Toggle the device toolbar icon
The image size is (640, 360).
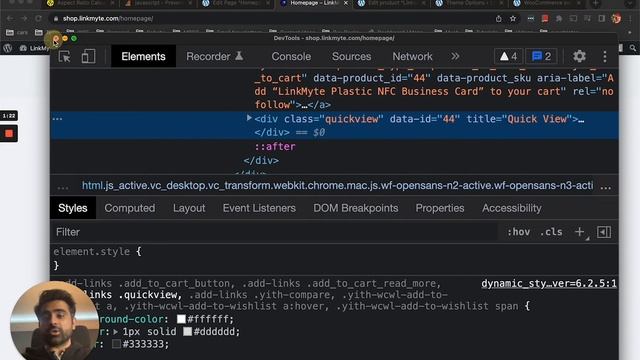pos(88,56)
